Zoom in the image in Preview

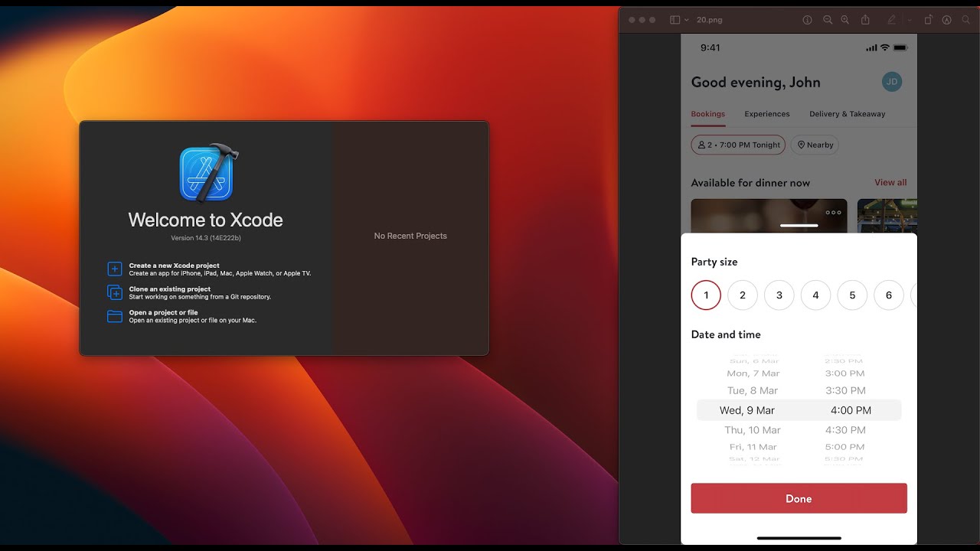tap(845, 20)
